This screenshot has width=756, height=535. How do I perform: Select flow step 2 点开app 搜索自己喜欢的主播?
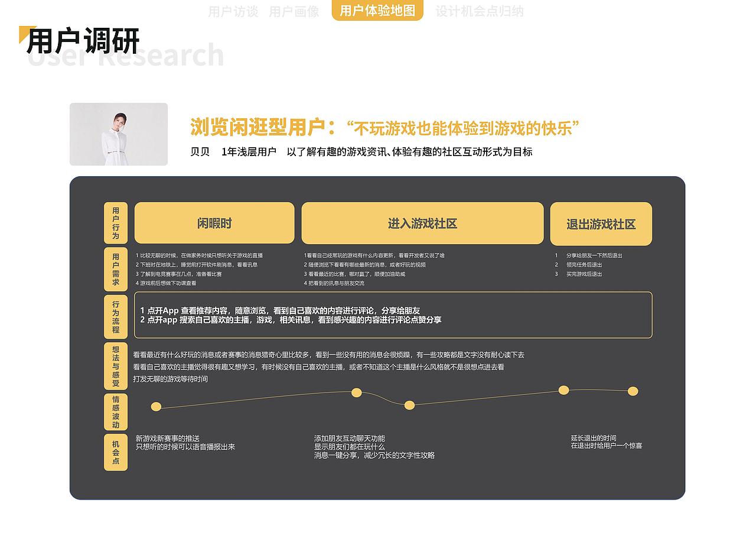(291, 320)
